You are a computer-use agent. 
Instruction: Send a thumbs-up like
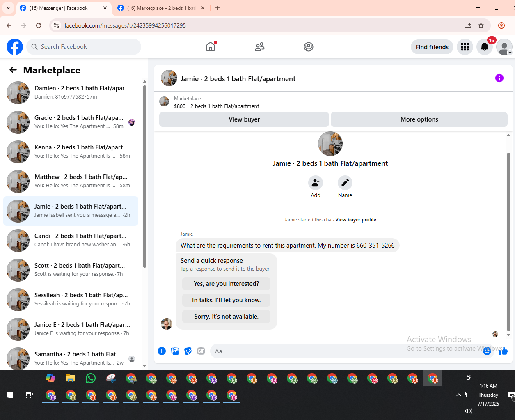pyautogui.click(x=504, y=351)
